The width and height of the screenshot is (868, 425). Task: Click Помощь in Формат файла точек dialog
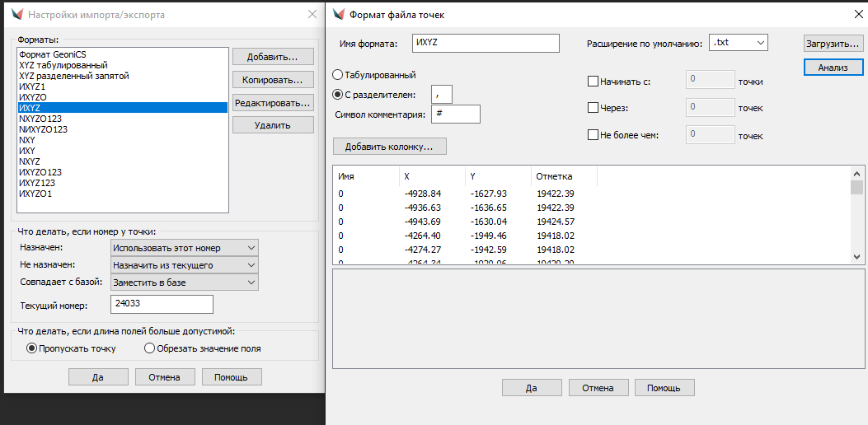(664, 388)
